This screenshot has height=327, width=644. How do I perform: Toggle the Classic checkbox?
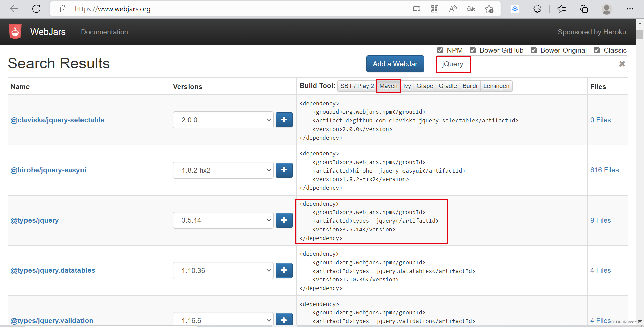(597, 50)
